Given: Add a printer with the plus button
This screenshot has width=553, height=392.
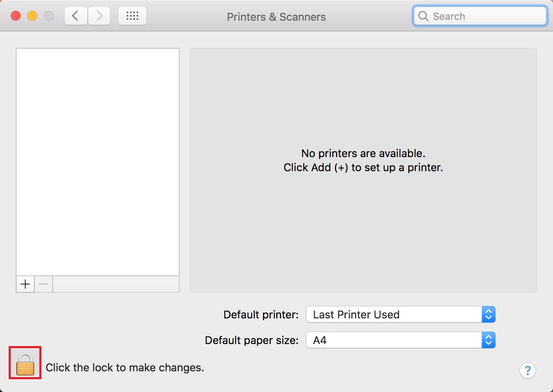Looking at the screenshot, I should click(25, 284).
